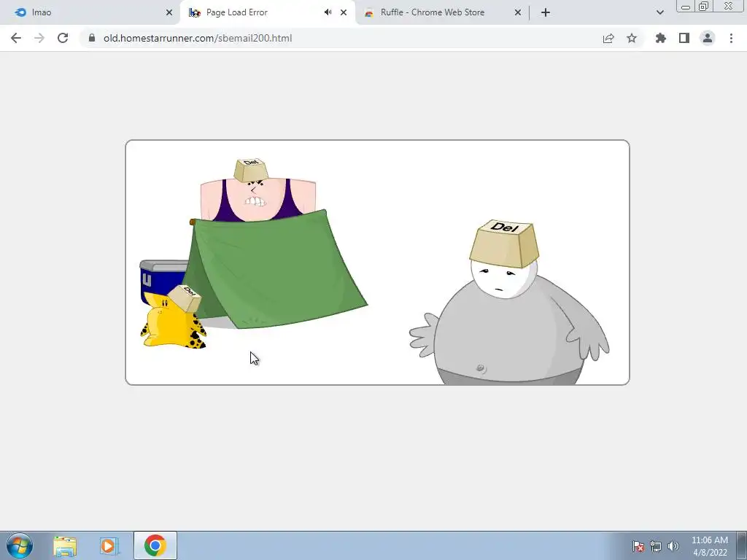Open network status tray icon
747x560 pixels.
point(656,546)
